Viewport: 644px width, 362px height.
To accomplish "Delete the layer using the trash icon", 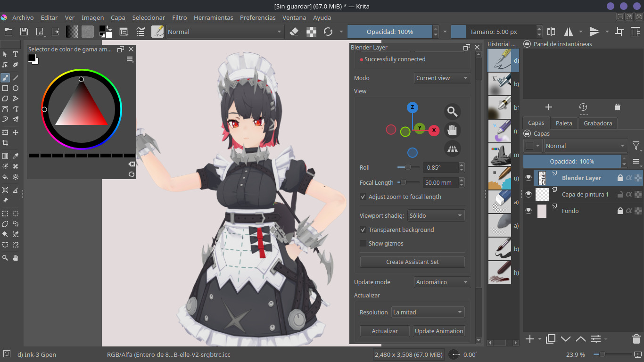I will (x=636, y=339).
